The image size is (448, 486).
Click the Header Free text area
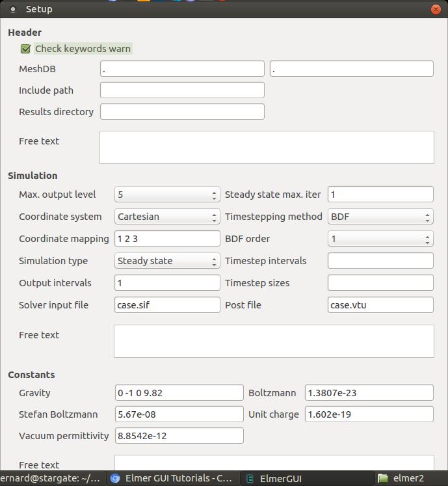[x=267, y=148]
